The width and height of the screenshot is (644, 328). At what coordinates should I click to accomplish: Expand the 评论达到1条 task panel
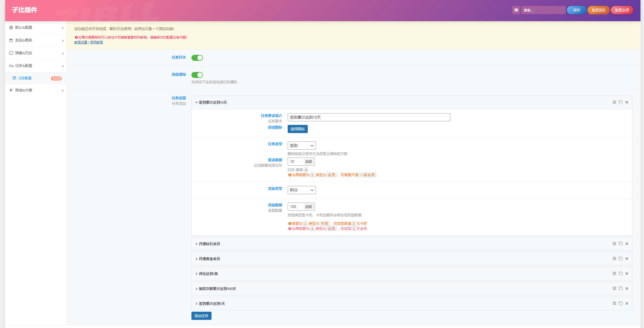click(208, 274)
